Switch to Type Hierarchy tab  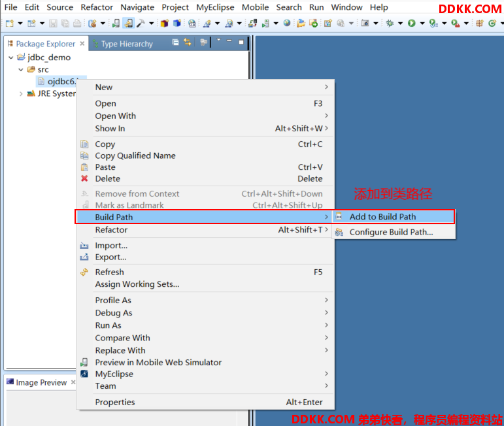click(122, 44)
